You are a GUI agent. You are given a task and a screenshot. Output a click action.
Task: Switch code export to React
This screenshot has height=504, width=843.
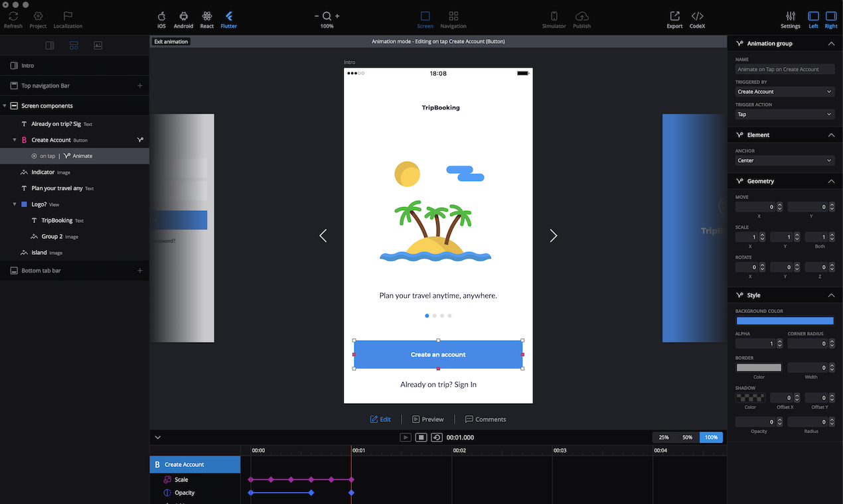(x=206, y=19)
